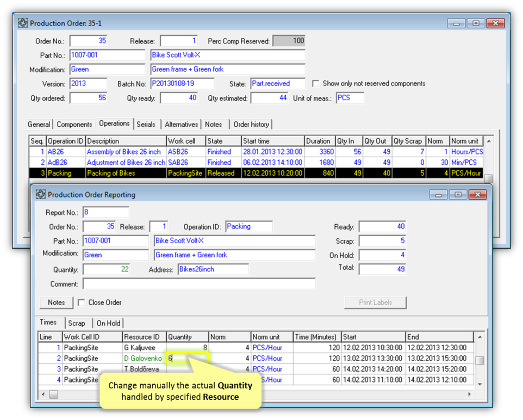View the Order history tab

[x=251, y=124]
